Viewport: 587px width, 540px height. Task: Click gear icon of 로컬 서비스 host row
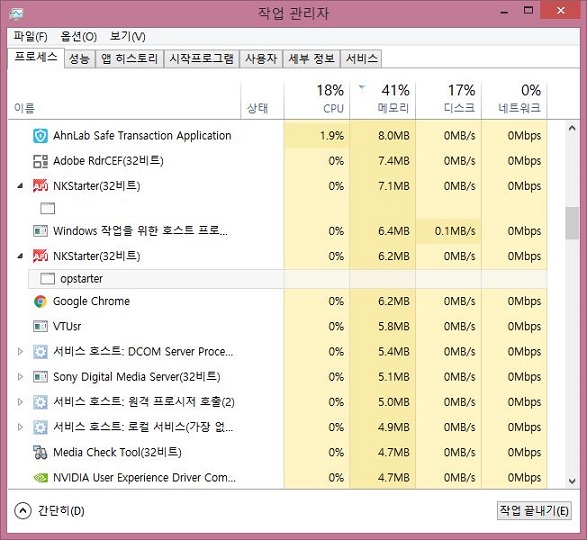click(x=40, y=427)
